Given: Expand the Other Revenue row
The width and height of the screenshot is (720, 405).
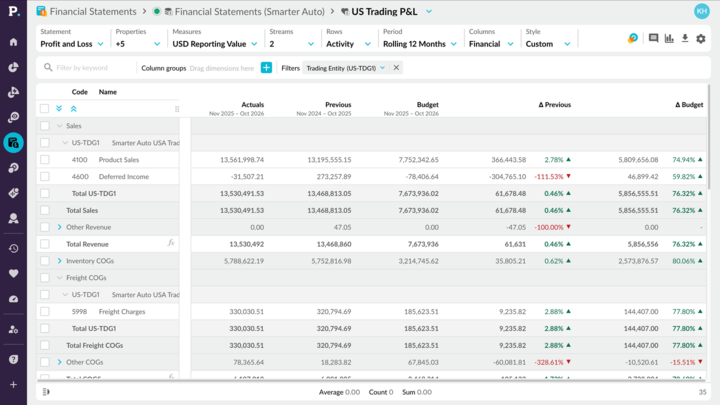Looking at the screenshot, I should click(x=59, y=227).
